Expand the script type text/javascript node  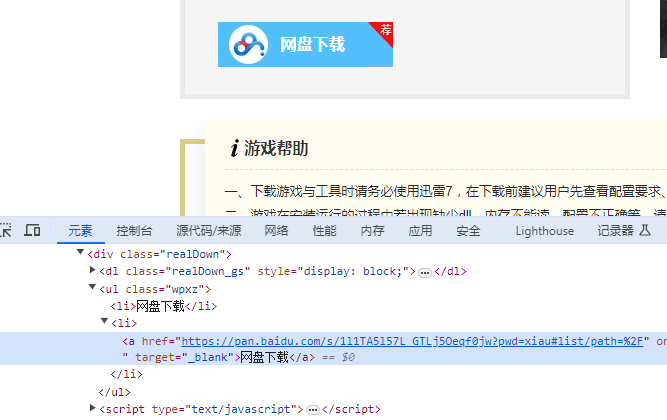(92, 408)
